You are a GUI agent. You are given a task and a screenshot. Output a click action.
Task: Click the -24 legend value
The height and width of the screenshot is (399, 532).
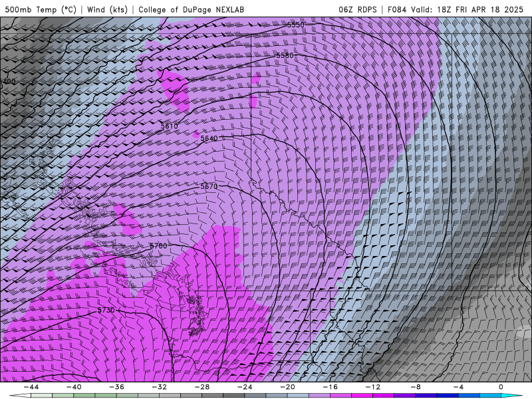245,387
